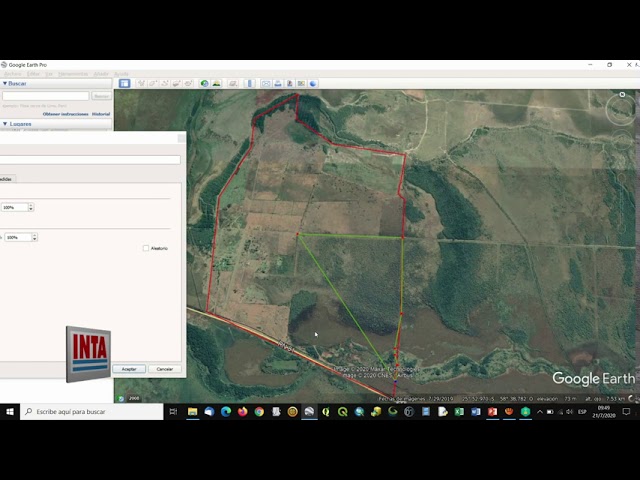Image resolution: width=640 pixels, height=480 pixels.
Task: Toggle the sidebar panel button in toolbar
Action: click(124, 84)
